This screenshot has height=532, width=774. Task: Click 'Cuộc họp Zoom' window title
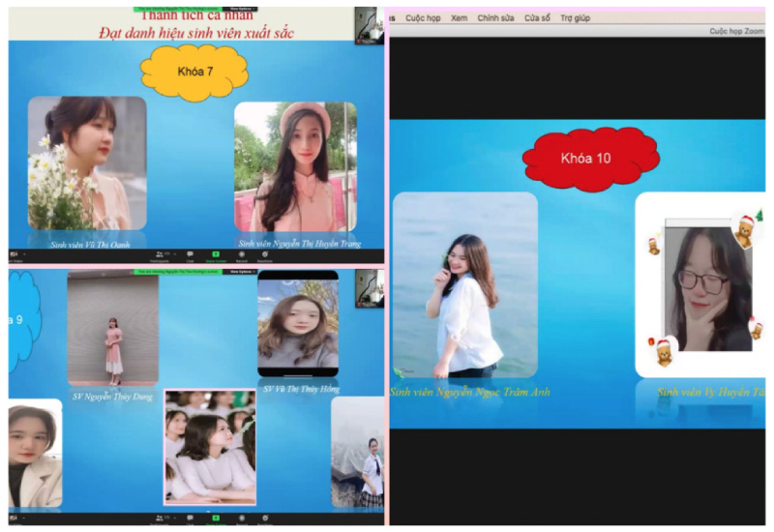(x=737, y=31)
